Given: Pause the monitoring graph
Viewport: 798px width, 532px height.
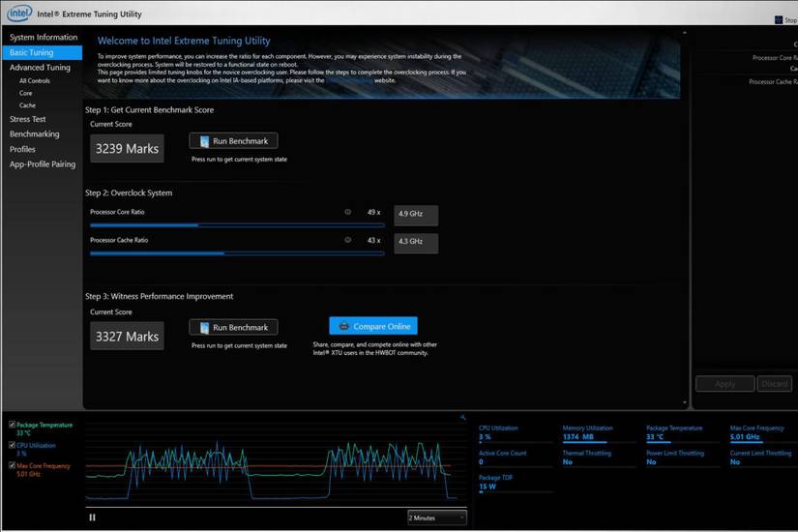Looking at the screenshot, I should 92,517.
